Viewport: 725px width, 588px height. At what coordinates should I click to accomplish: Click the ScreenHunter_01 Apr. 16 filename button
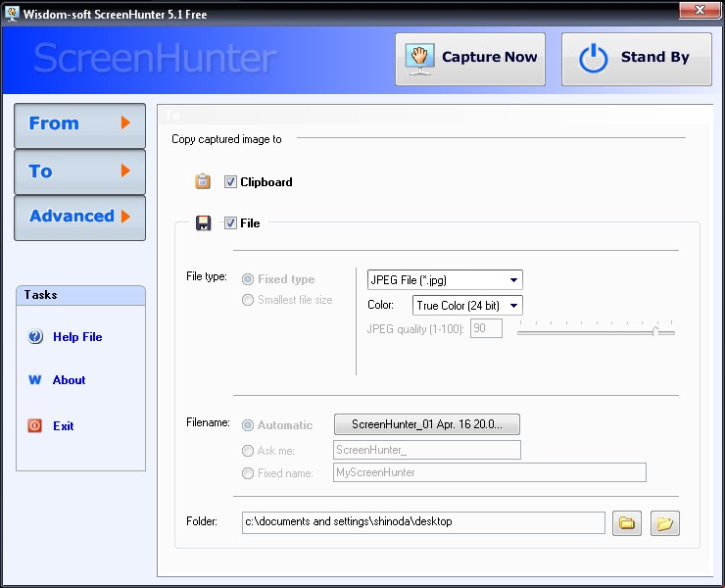(427, 424)
